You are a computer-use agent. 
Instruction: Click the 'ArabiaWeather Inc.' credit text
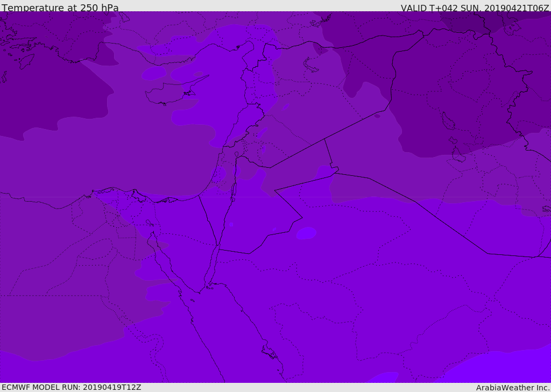point(513,388)
